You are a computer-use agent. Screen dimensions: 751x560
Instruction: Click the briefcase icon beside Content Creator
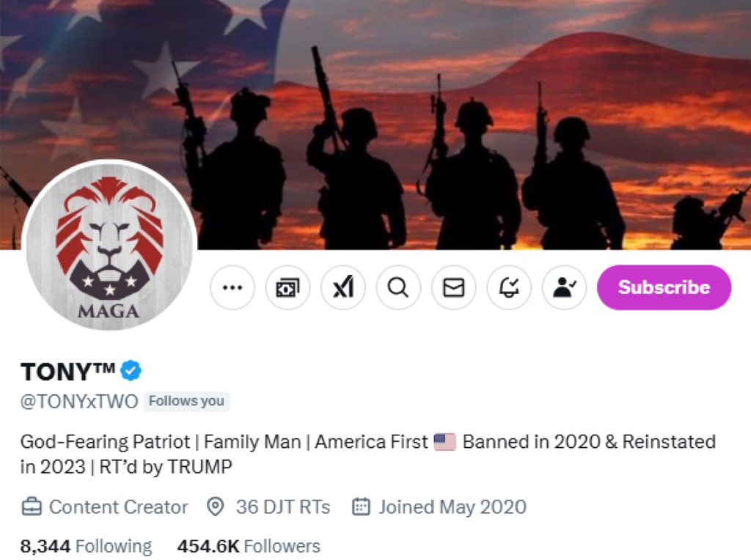tap(31, 507)
